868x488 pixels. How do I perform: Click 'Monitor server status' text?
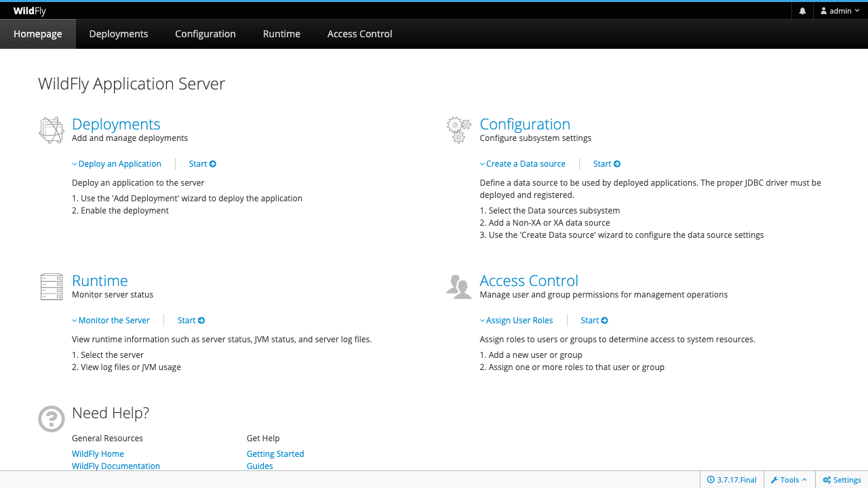pyautogui.click(x=113, y=295)
